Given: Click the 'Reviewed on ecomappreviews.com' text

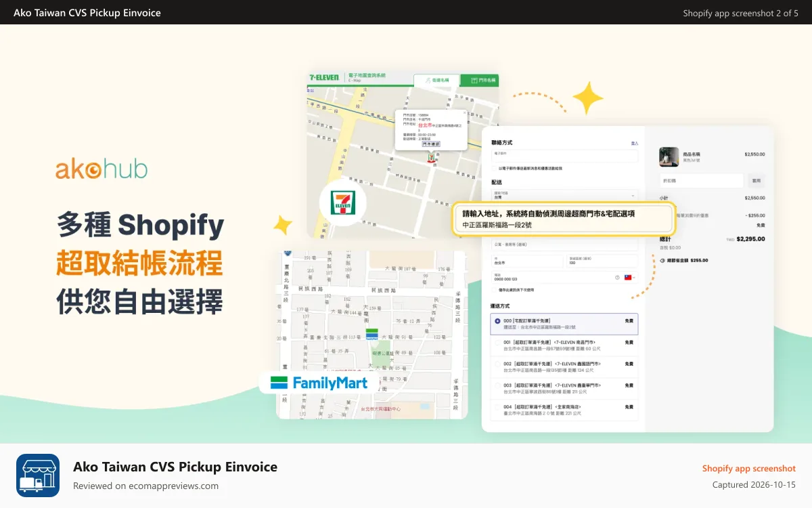Looking at the screenshot, I should click(145, 486).
